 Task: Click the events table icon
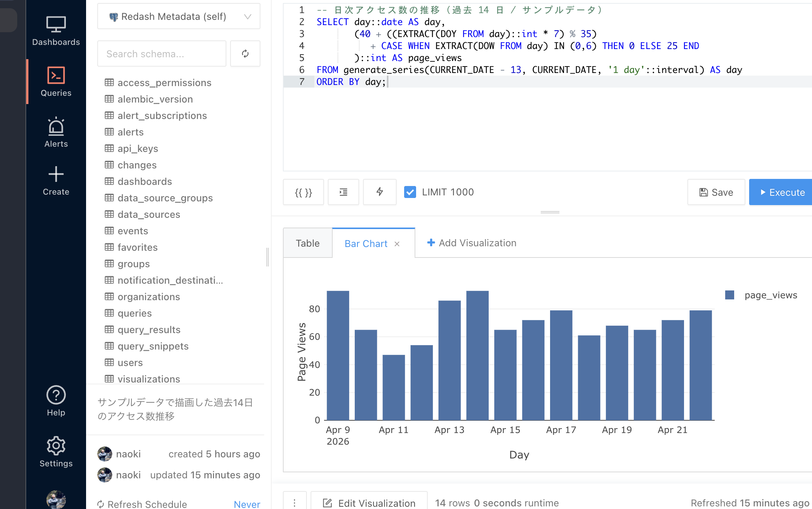pos(109,231)
